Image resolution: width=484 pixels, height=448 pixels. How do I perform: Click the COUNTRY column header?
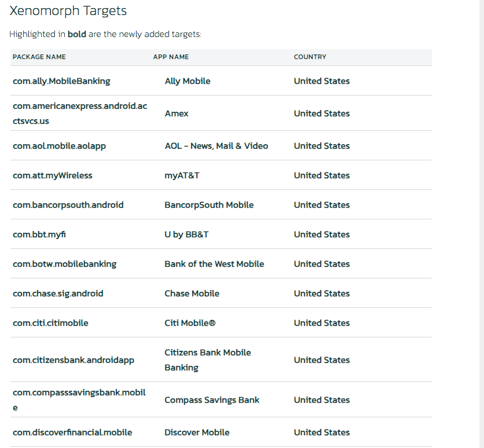click(x=310, y=57)
